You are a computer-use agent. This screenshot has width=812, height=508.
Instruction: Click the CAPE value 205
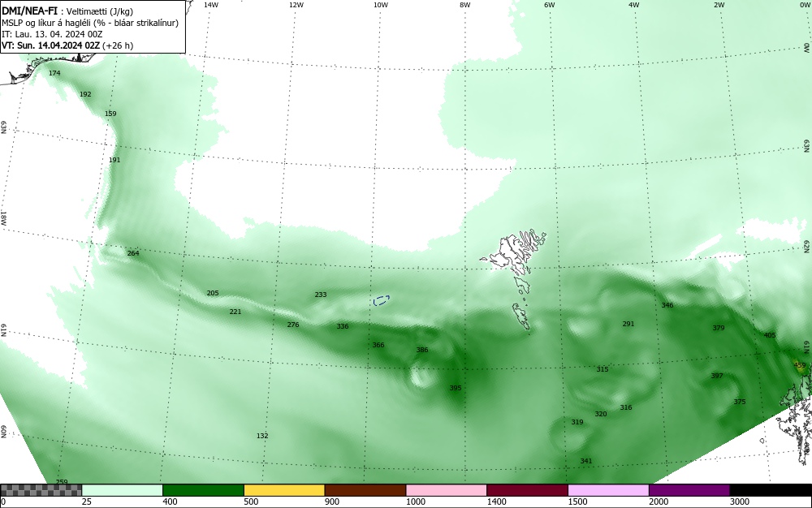(x=213, y=293)
